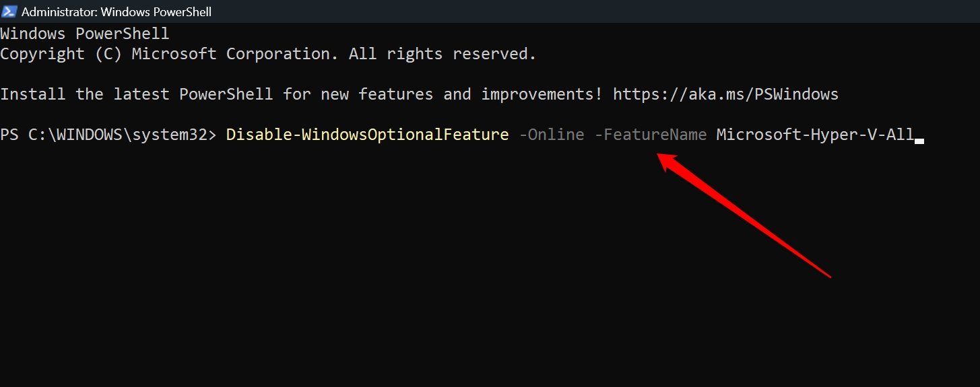The height and width of the screenshot is (387, 980).
Task: Click the "PS" prompt prefix
Action: pos(9,135)
